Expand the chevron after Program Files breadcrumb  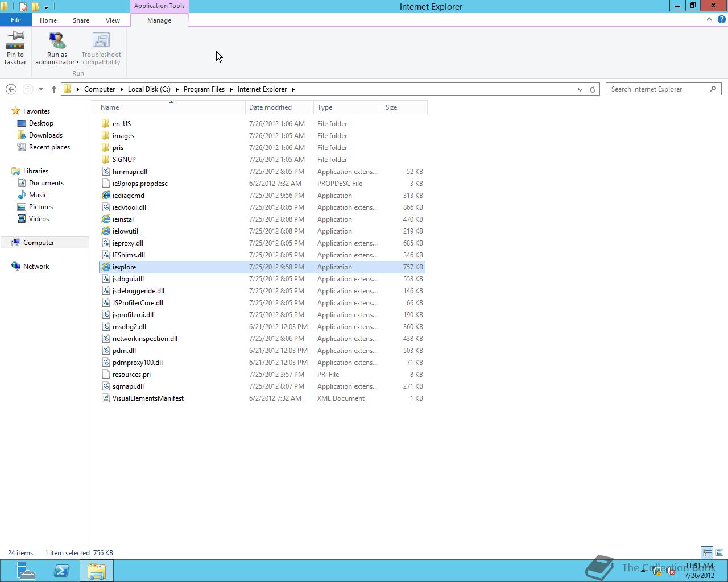231,89
